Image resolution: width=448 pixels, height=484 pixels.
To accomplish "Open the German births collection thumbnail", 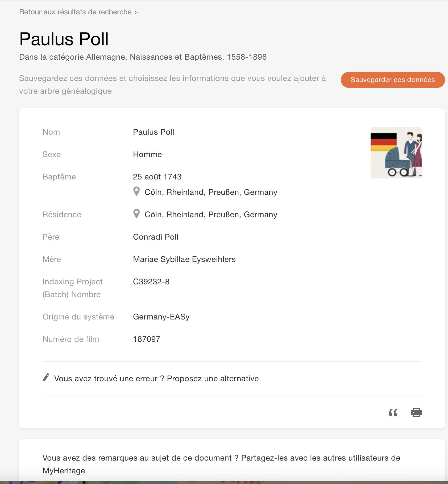I will [396, 153].
